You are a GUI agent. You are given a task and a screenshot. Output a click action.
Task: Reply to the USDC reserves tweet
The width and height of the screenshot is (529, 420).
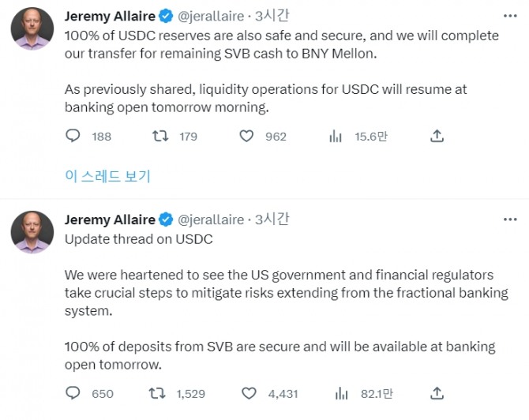coord(73,136)
